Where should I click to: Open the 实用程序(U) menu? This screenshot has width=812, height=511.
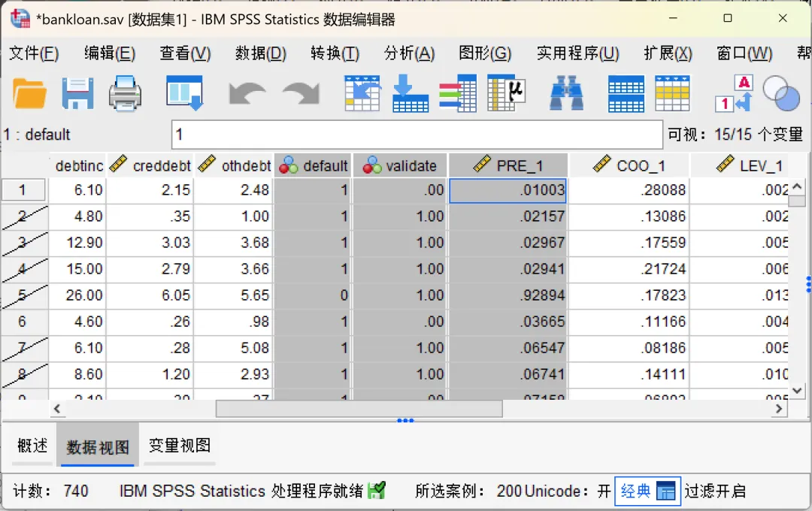(577, 53)
